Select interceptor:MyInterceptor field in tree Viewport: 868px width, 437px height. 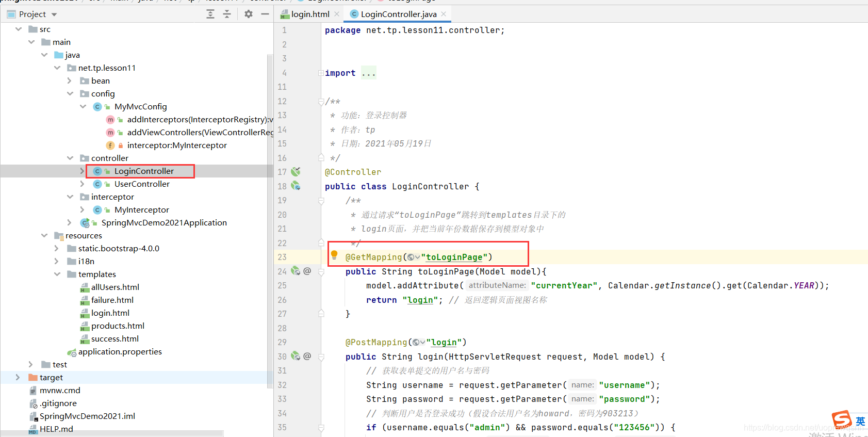tap(177, 145)
